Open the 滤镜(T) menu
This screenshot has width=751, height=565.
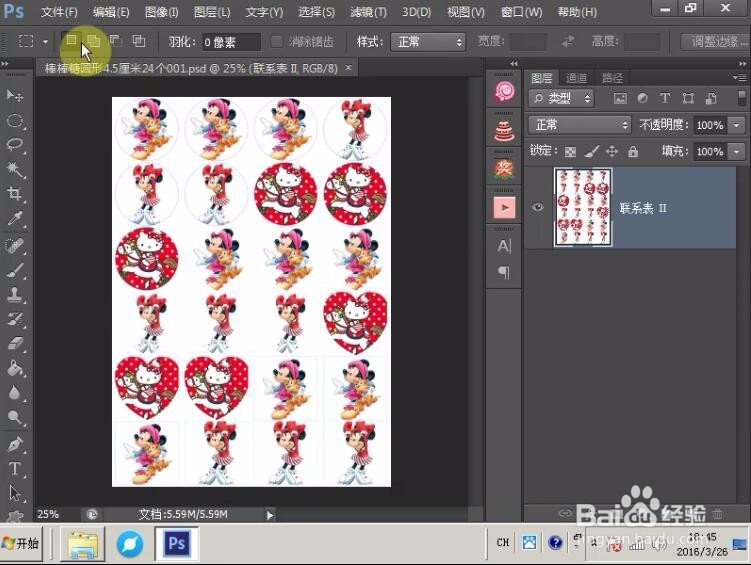pyautogui.click(x=368, y=12)
